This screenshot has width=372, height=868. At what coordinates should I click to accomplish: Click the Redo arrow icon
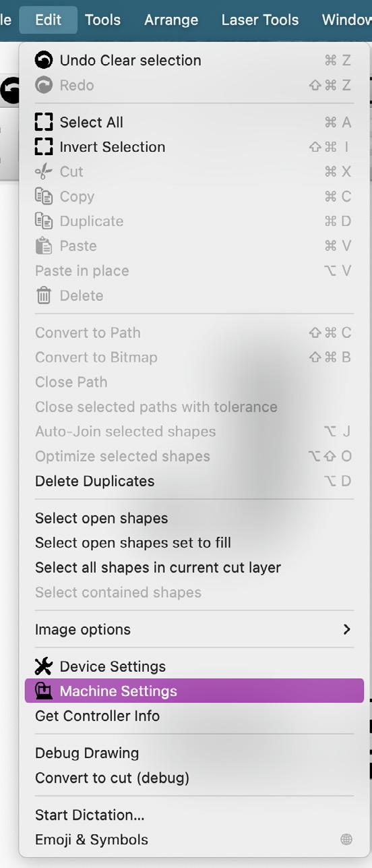coord(44,86)
